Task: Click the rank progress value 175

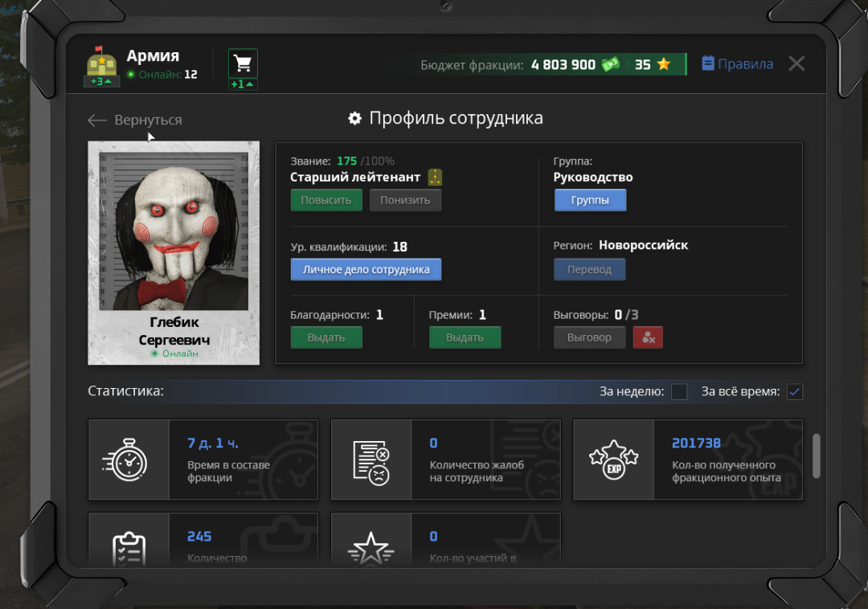Action: coord(346,161)
